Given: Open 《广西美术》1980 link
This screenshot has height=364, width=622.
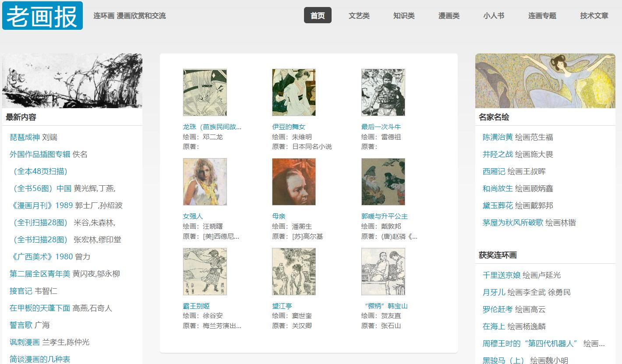Looking at the screenshot, I should point(41,257).
